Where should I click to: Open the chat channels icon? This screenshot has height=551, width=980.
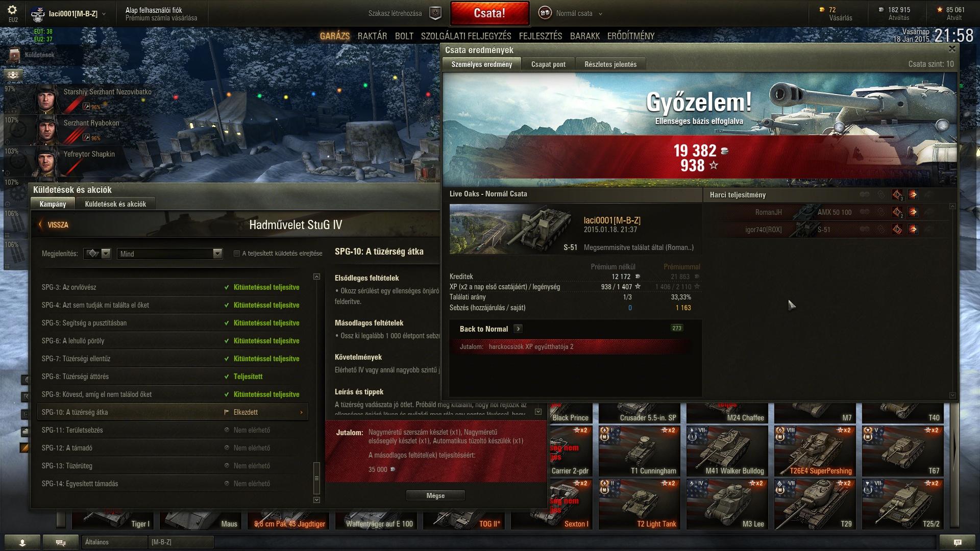pyautogui.click(x=60, y=542)
